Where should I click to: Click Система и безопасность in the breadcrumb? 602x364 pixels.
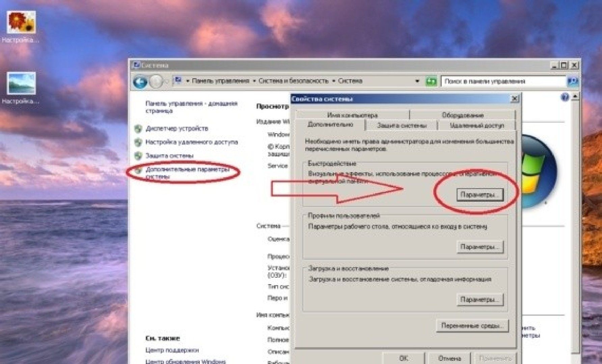(293, 81)
